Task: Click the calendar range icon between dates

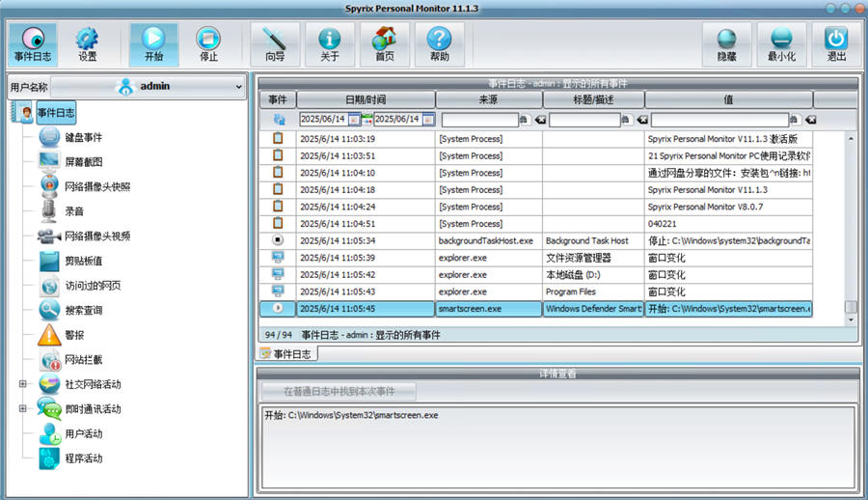Action: (x=366, y=119)
